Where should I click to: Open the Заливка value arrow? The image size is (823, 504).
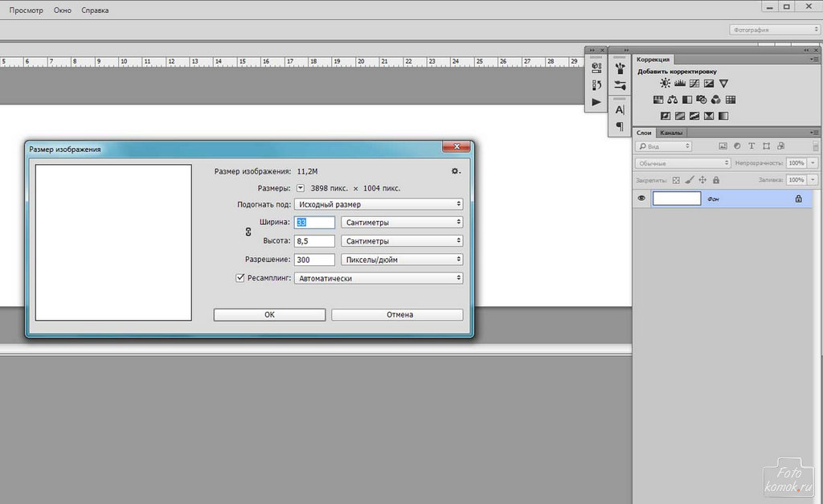(x=813, y=179)
